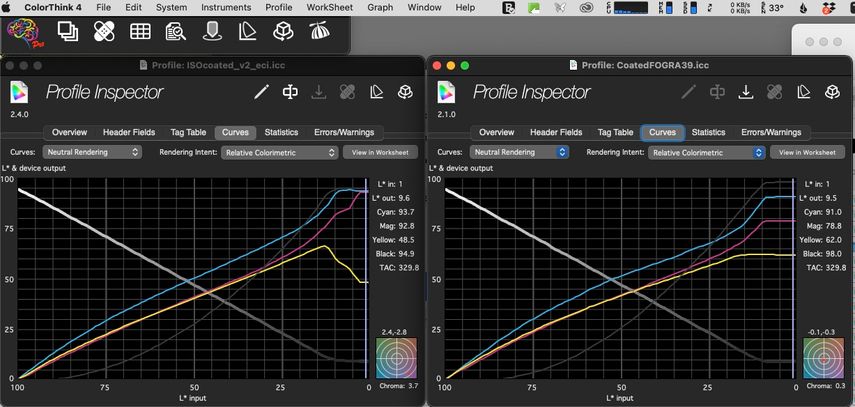
Task: Click the balloon icon in main toolbar
Action: point(319,32)
